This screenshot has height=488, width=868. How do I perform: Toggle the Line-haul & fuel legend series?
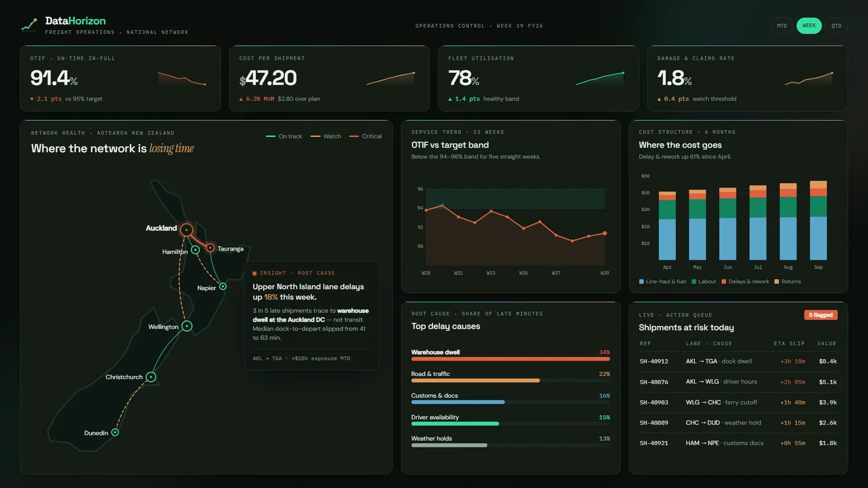coord(662,281)
